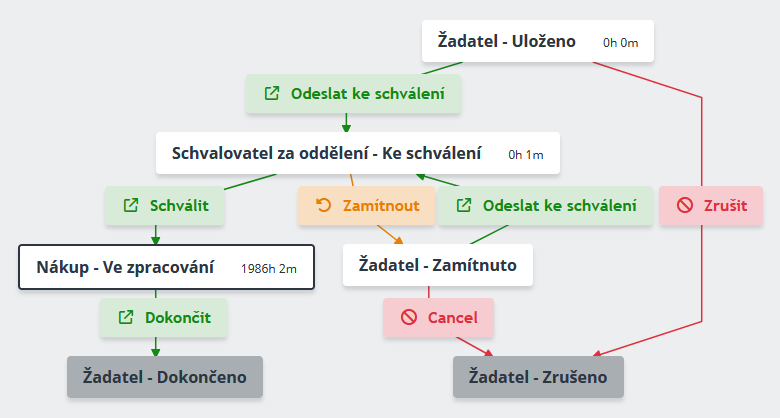
Task: Click the undo arrow icon on Zamítnout
Action: 323,206
